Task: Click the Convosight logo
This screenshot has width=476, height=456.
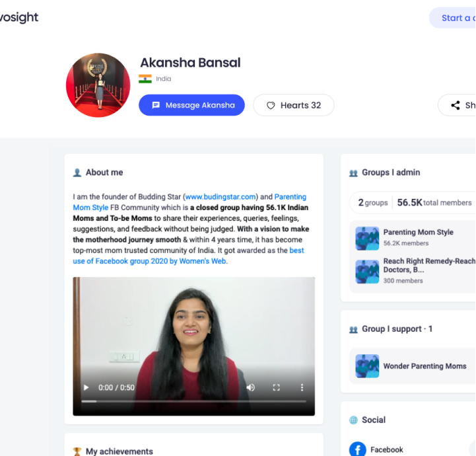Action: pyautogui.click(x=19, y=17)
